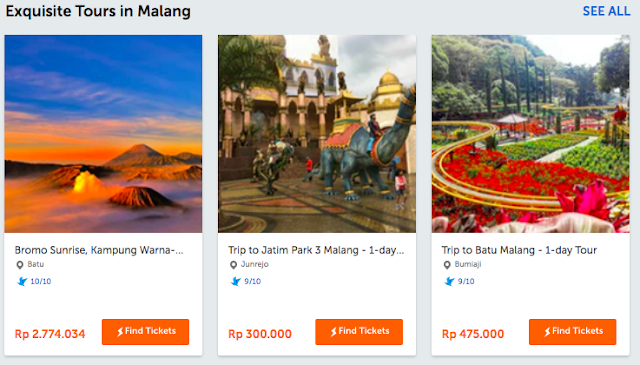Click Find Tickets for Batu Malang trip
Viewport: 640px width, 365px height.
click(x=572, y=332)
